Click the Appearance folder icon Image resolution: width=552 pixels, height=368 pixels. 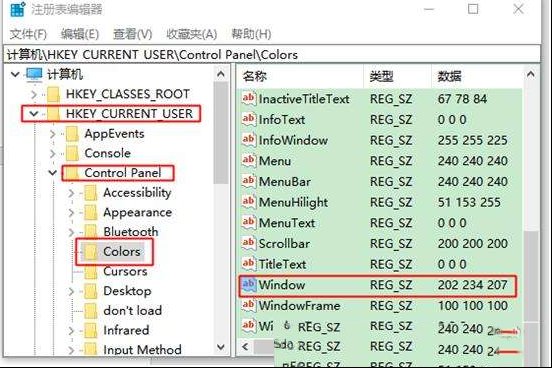point(91,213)
